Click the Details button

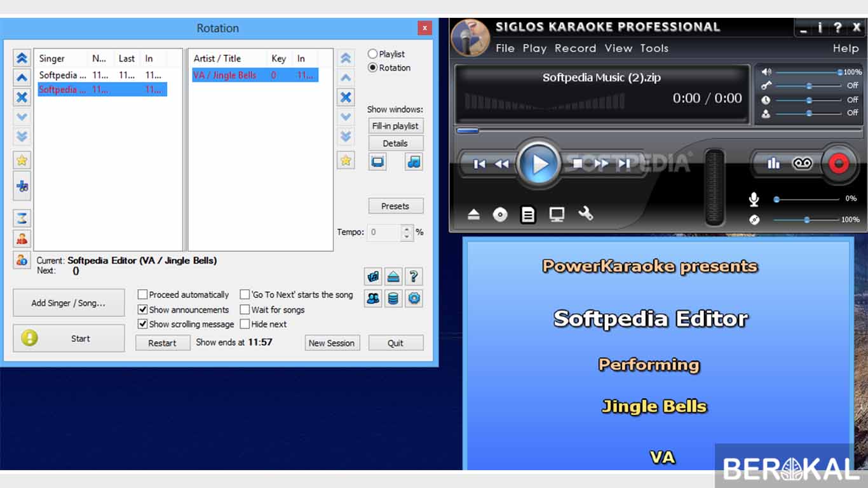(x=395, y=144)
